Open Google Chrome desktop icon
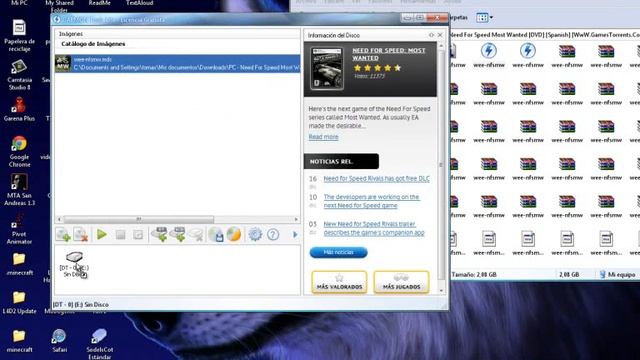Image resolution: width=640 pixels, height=360 pixels. coord(19,151)
